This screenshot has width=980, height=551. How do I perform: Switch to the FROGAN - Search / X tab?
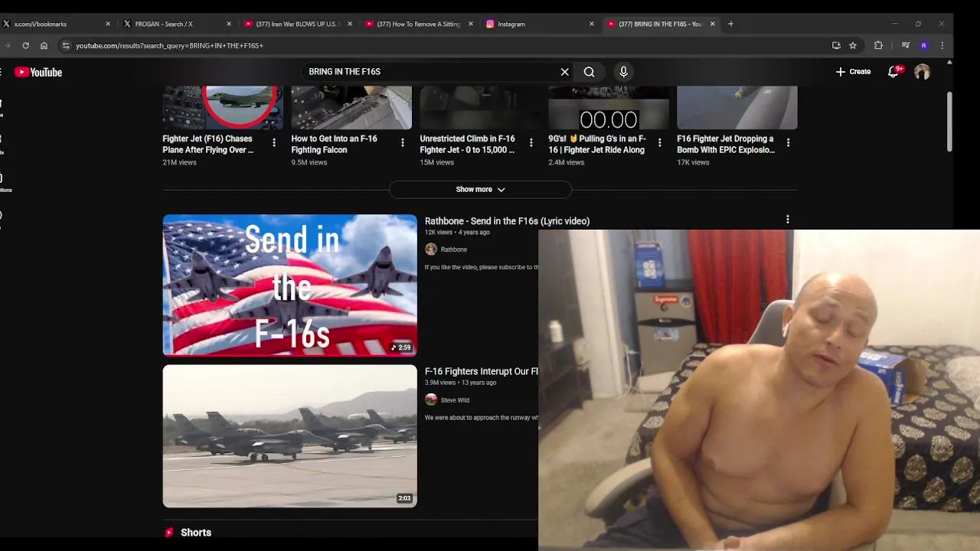(x=178, y=24)
